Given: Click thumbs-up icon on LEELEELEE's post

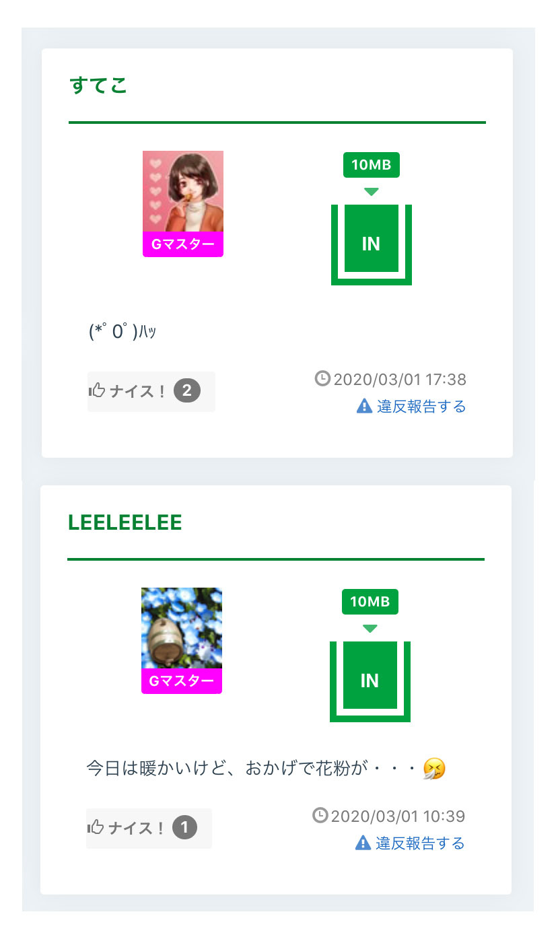Looking at the screenshot, I should point(96,828).
